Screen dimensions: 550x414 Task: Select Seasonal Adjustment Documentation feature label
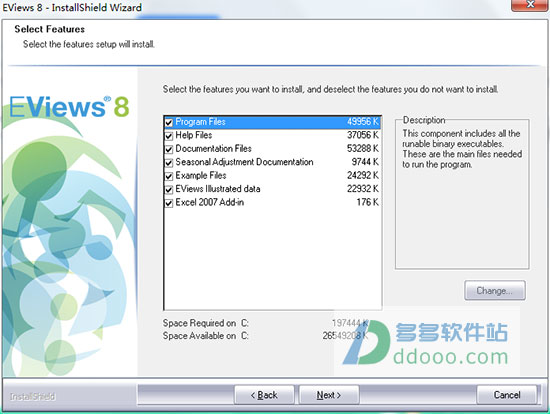[x=244, y=162]
